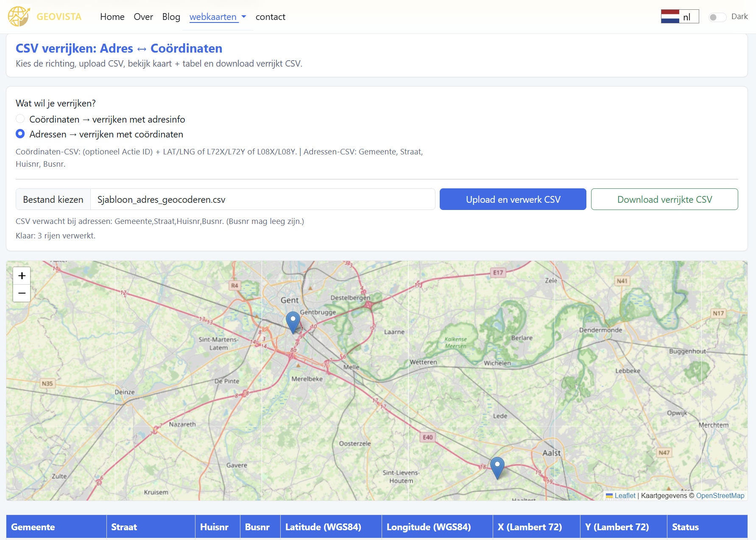Zoom out on the map

[x=22, y=293]
